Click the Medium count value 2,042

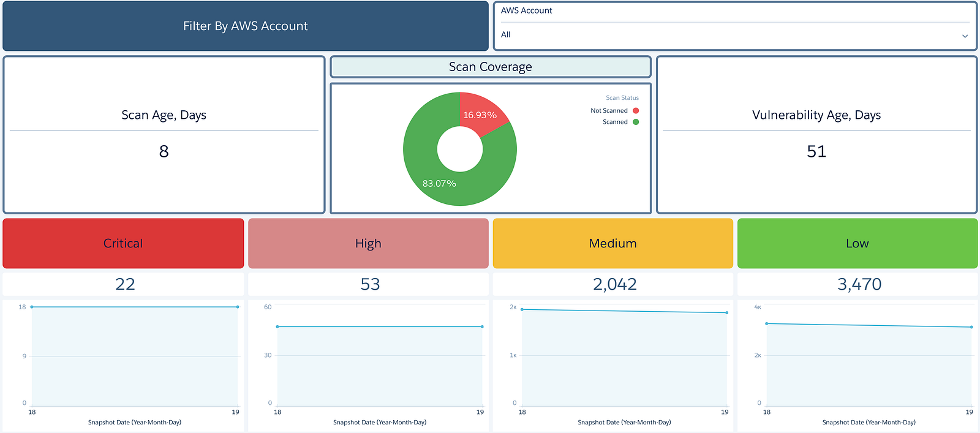(615, 284)
